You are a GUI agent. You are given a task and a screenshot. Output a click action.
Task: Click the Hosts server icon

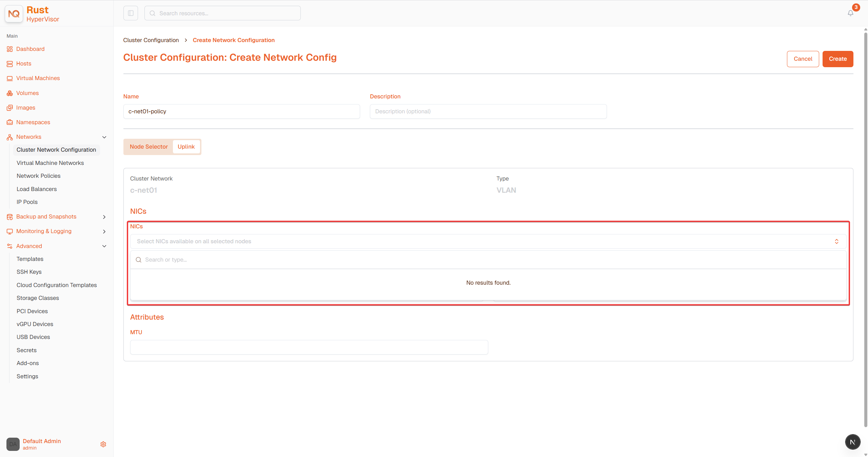point(9,64)
